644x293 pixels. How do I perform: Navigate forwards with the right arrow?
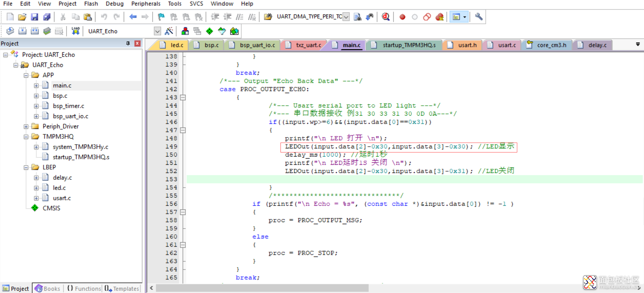(x=145, y=17)
